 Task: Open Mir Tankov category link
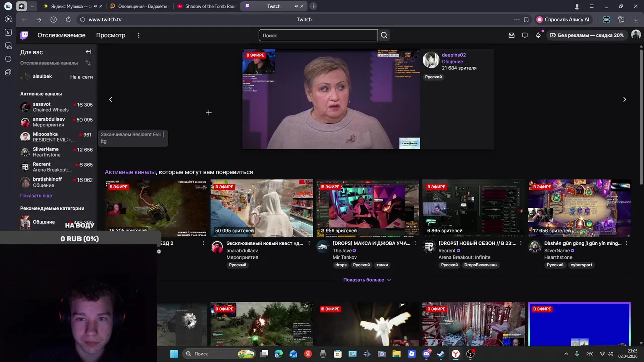click(345, 257)
